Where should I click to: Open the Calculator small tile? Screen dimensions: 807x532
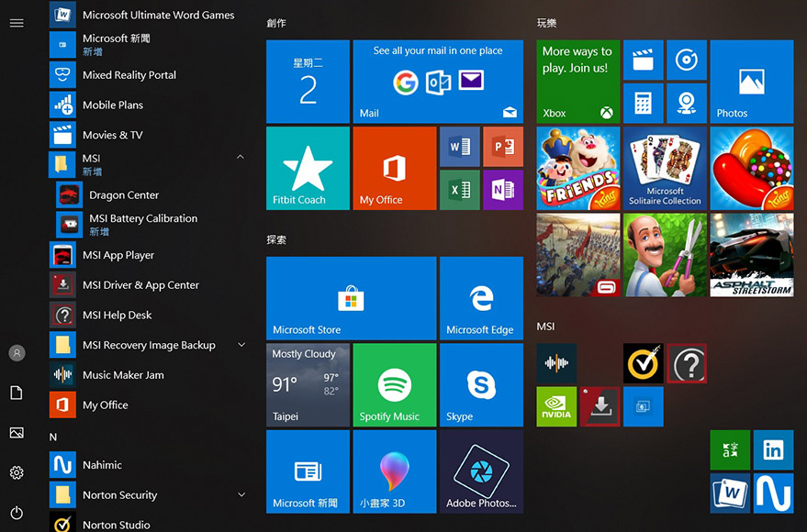[x=643, y=103]
